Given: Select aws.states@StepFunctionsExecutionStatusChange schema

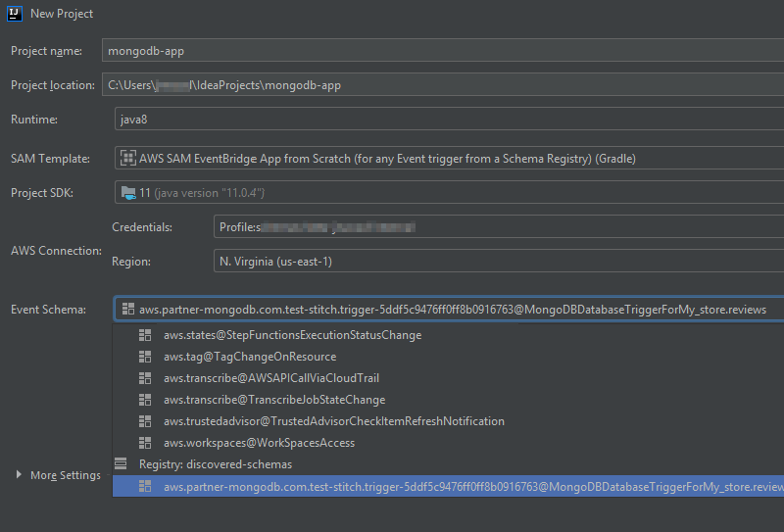Looking at the screenshot, I should pos(448,335).
